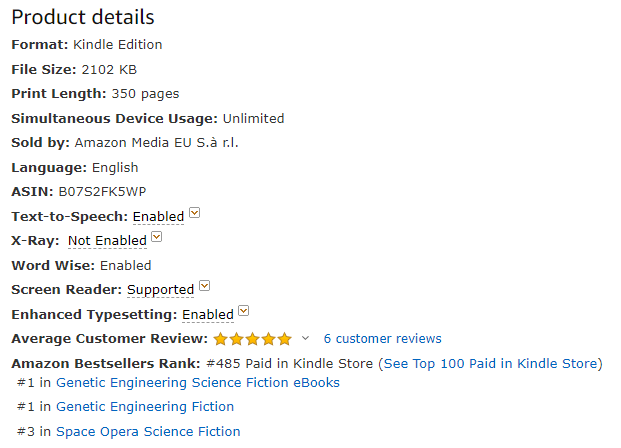Expand the X-Ray info dropdown arrow

coord(157,238)
